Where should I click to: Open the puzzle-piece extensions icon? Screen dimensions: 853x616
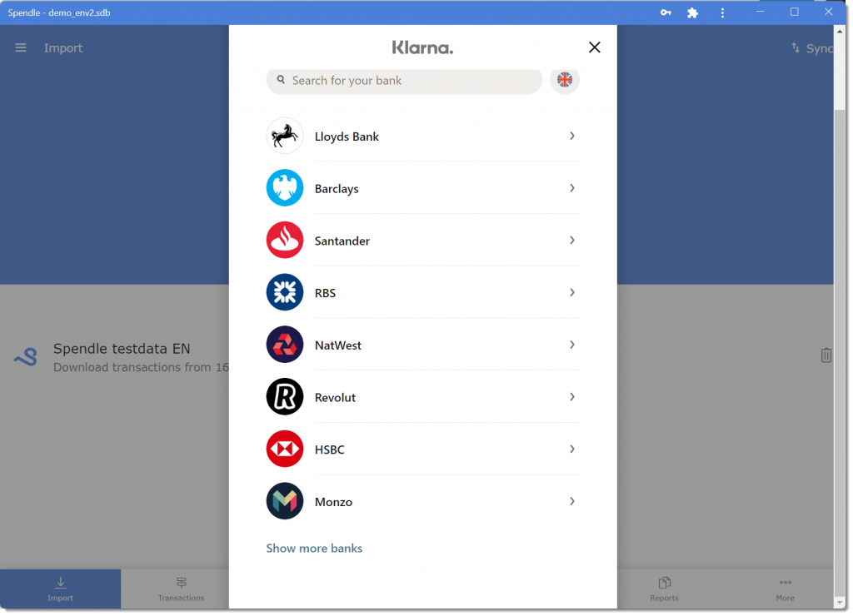[692, 12]
